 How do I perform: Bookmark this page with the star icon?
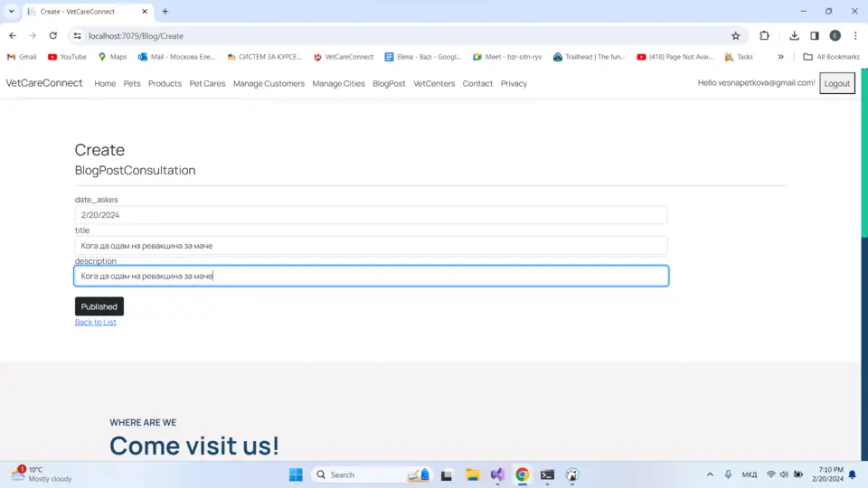coord(735,36)
